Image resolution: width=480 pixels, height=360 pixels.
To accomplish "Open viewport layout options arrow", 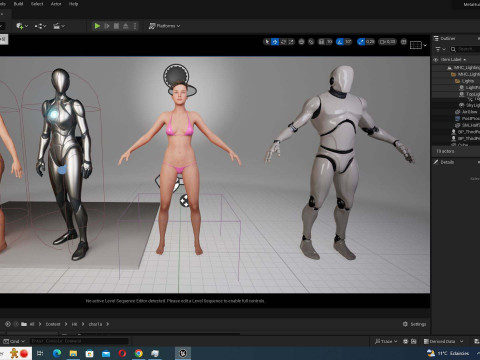I will (x=425, y=45).
